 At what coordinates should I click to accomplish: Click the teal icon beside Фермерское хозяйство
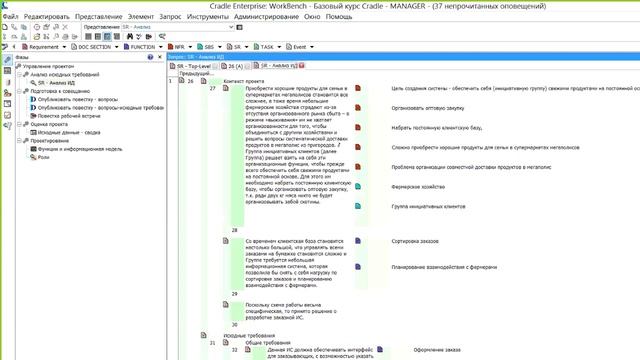click(358, 187)
